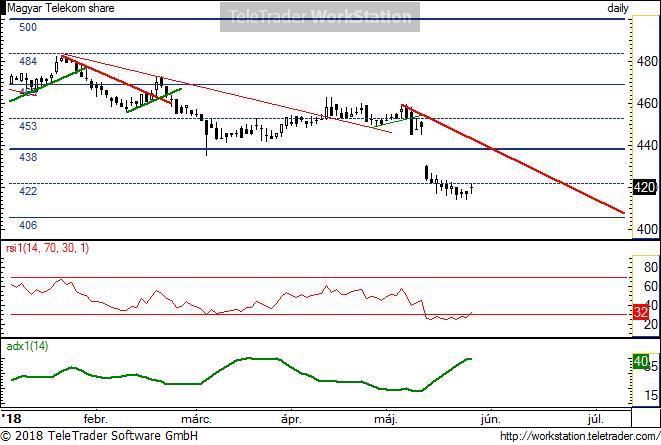Click the ADX current value marker 40
Image resolution: width=661 pixels, height=445 pixels.
coord(641,362)
